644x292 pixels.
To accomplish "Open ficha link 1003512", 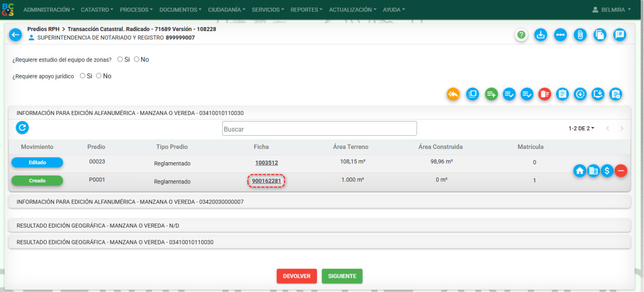I will click(x=267, y=163).
